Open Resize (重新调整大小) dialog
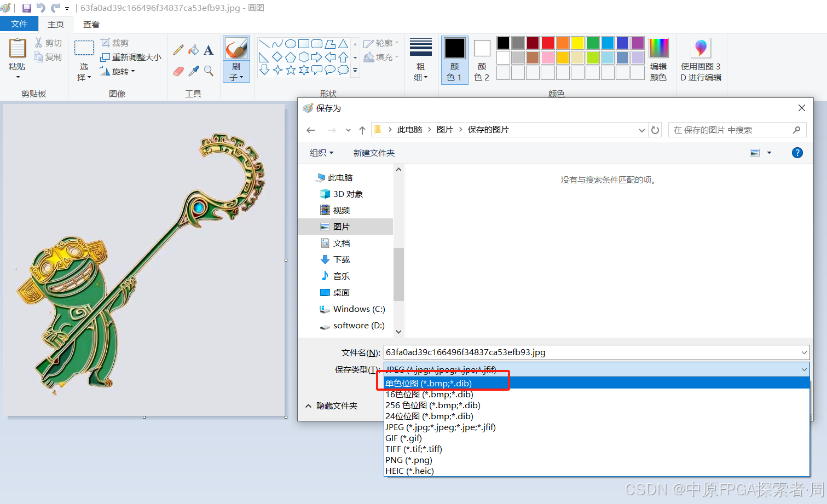The width and height of the screenshot is (827, 504). coord(131,57)
